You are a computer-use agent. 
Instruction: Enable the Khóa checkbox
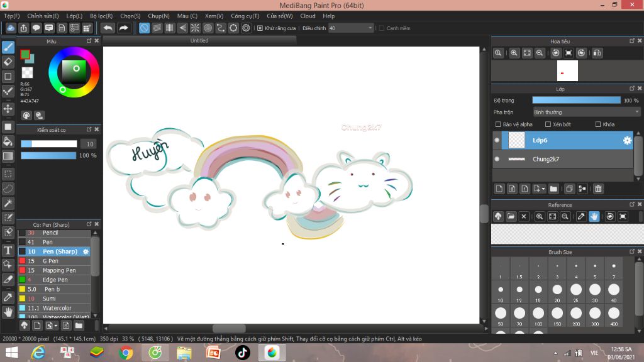pyautogui.click(x=598, y=124)
